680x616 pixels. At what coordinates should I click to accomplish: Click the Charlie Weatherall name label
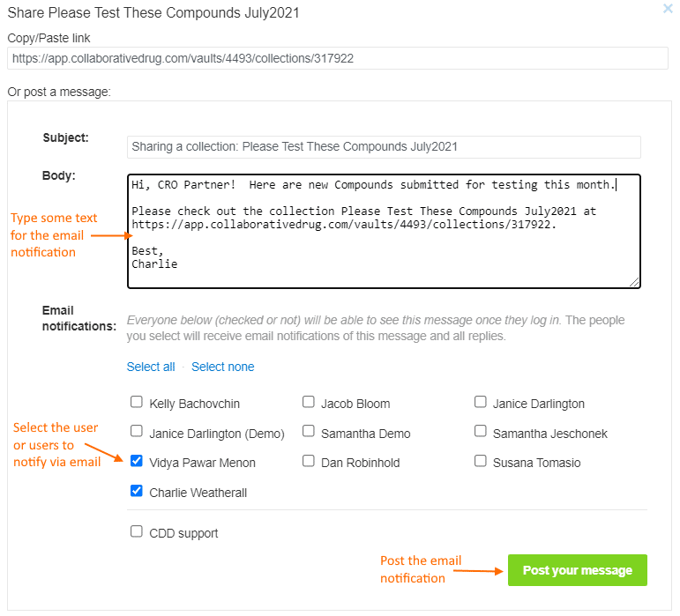coord(198,493)
